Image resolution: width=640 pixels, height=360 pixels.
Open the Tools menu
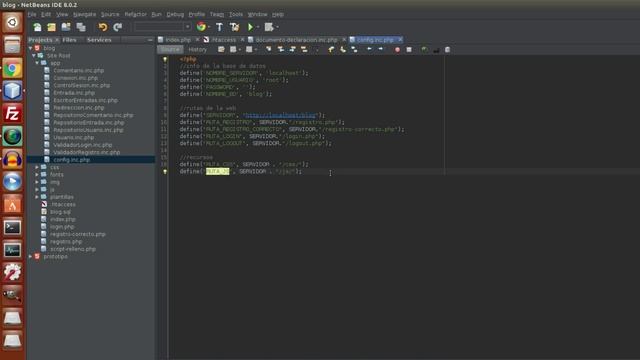tap(236, 14)
